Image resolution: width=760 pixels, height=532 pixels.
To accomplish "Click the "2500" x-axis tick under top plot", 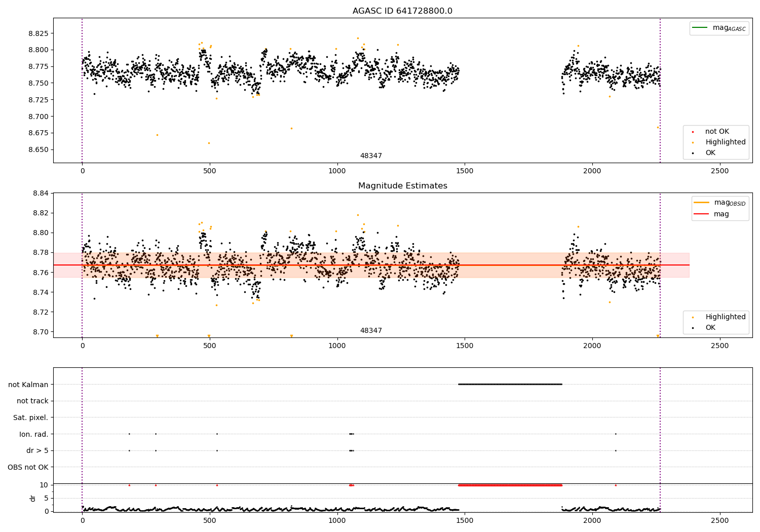I will [x=720, y=171].
